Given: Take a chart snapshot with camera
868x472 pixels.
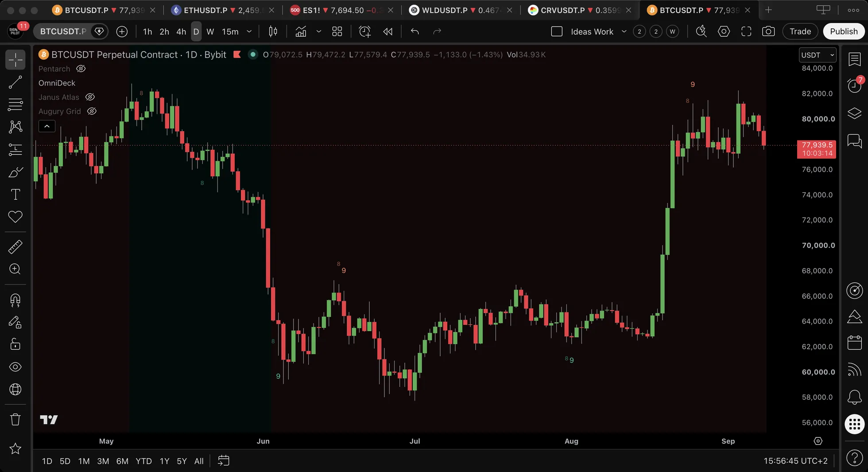Looking at the screenshot, I should (768, 31).
